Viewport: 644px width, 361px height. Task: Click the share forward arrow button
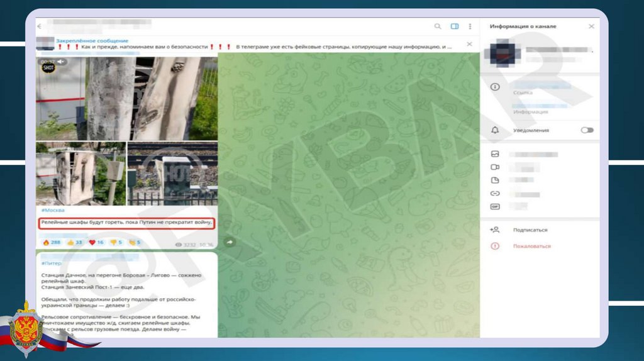(230, 242)
